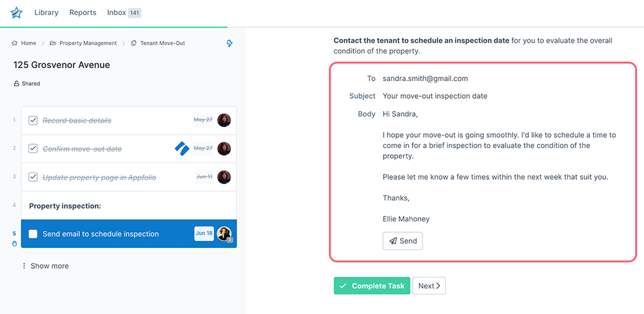Click the Complete Task button

[372, 286]
